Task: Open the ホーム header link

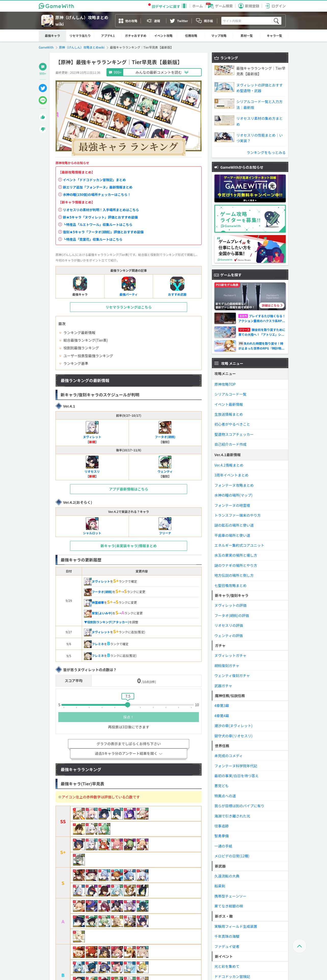Action: pyautogui.click(x=197, y=6)
